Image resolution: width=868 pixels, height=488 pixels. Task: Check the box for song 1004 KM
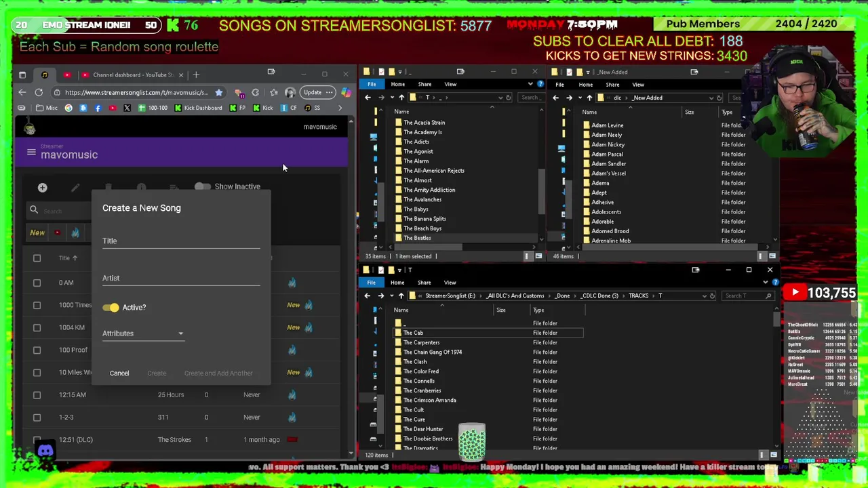(37, 327)
